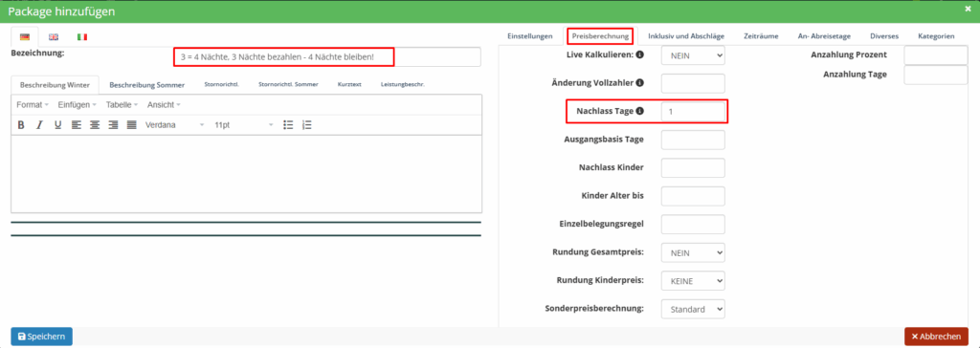Show info for Nachlass Tage
The image size is (980, 348).
pyautogui.click(x=640, y=111)
